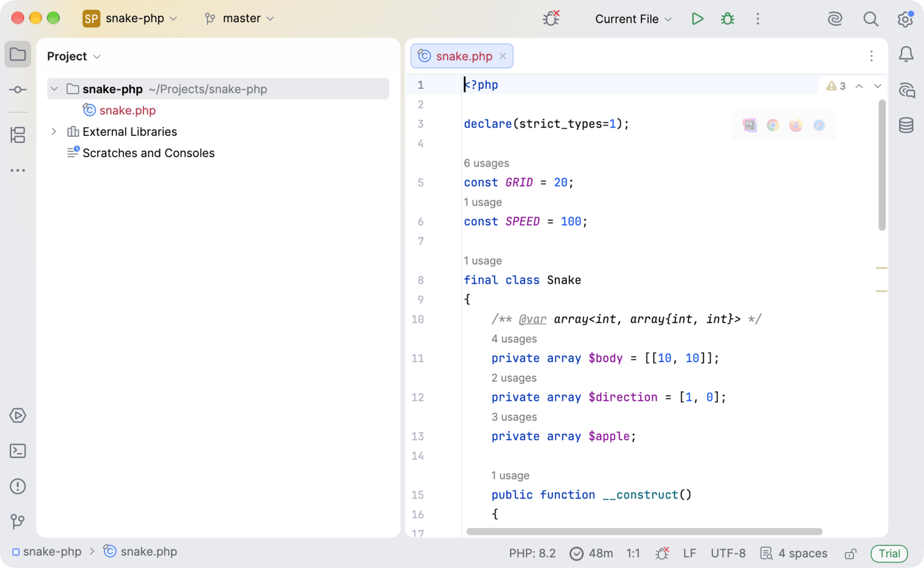
Task: Click '4 usages' hint above $body
Action: click(x=514, y=339)
